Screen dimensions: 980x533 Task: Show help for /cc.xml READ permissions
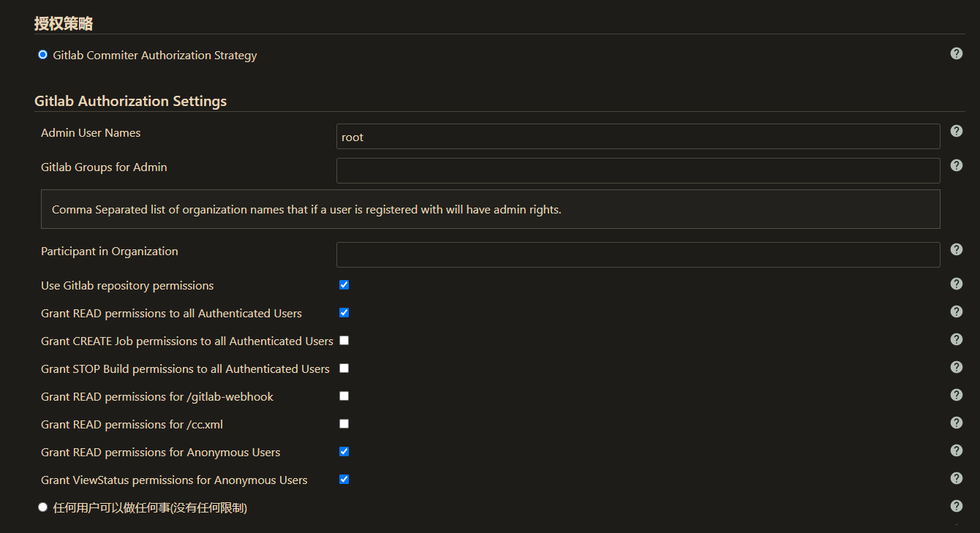point(956,423)
